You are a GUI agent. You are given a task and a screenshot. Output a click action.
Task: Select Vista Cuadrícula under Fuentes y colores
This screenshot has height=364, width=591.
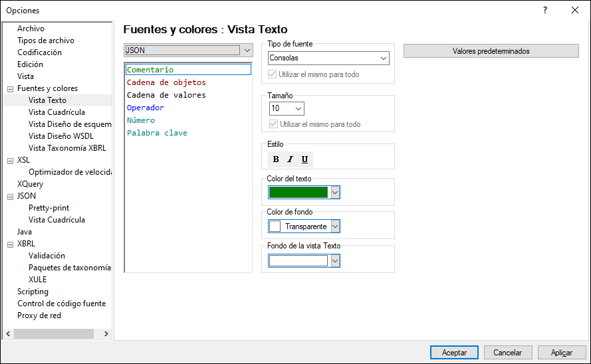57,112
